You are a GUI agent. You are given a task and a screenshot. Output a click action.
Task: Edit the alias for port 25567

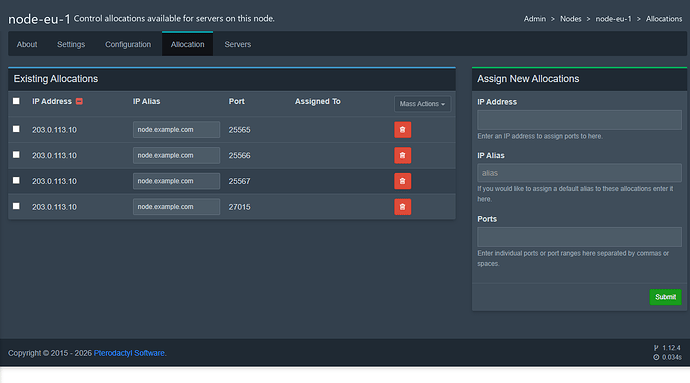[x=176, y=181]
